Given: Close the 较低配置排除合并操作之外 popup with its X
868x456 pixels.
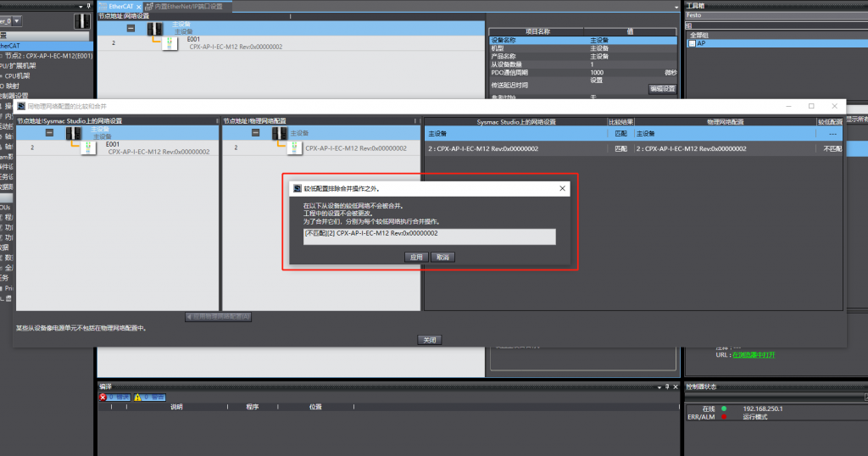Looking at the screenshot, I should pos(563,188).
